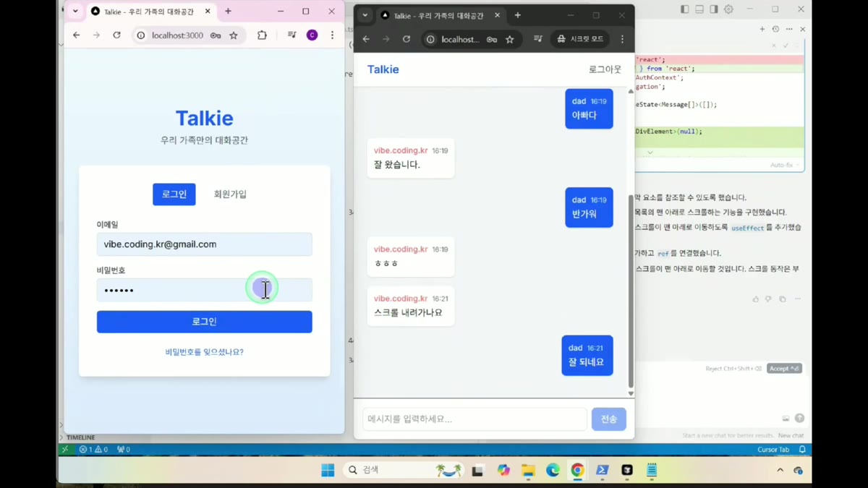868x488 pixels.
Task: Click the chat window vertical scrollbar
Action: [631, 291]
